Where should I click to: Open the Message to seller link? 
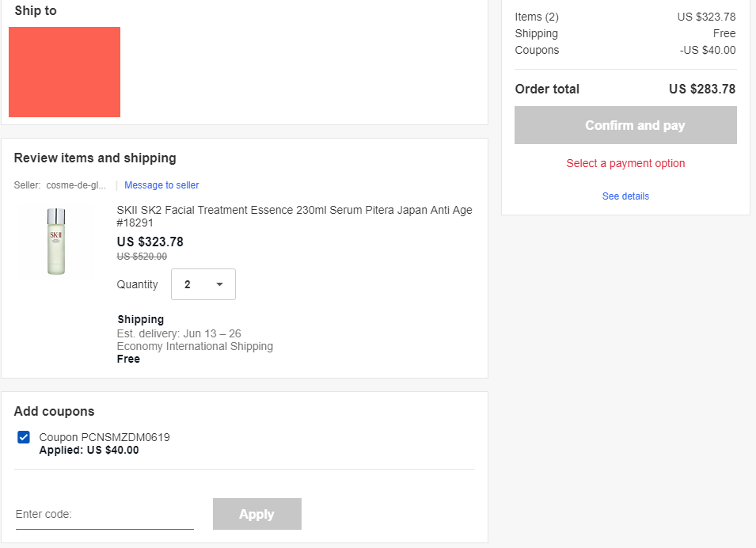click(x=161, y=185)
